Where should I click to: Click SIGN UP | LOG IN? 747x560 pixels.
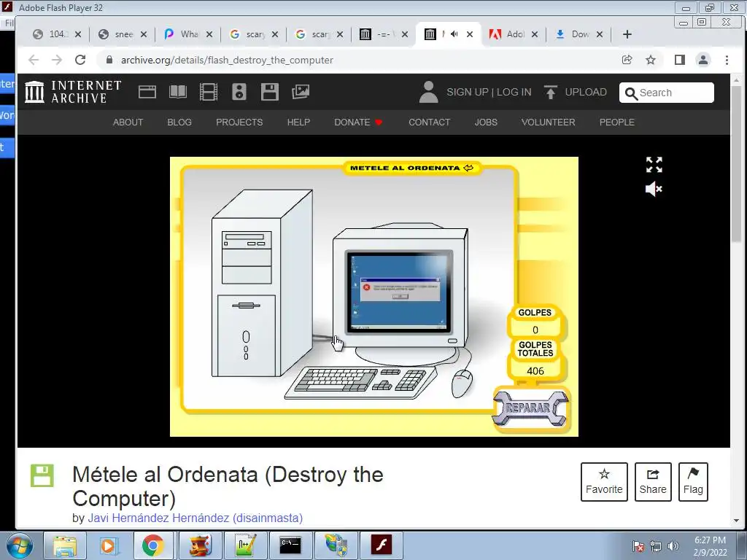click(489, 92)
